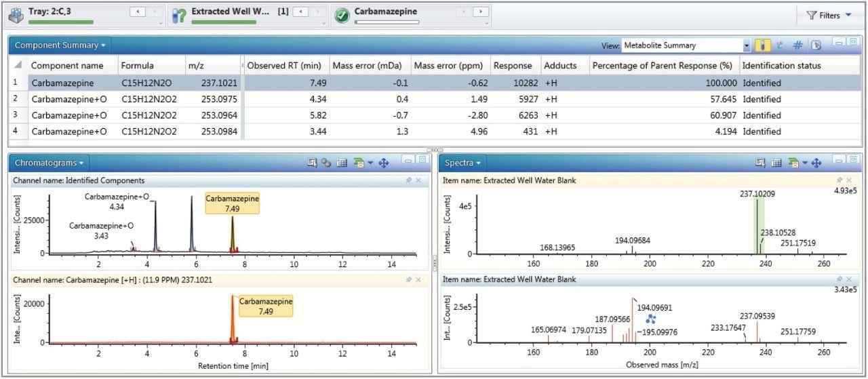The height and width of the screenshot is (379, 868).
Task: Click the green check icon next to Carbamazepine
Action: click(x=342, y=16)
